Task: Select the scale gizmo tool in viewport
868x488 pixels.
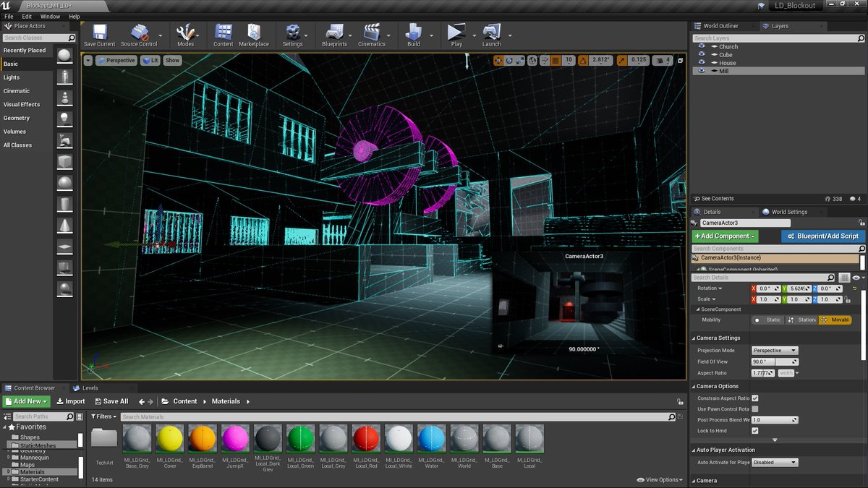Action: (x=520, y=61)
